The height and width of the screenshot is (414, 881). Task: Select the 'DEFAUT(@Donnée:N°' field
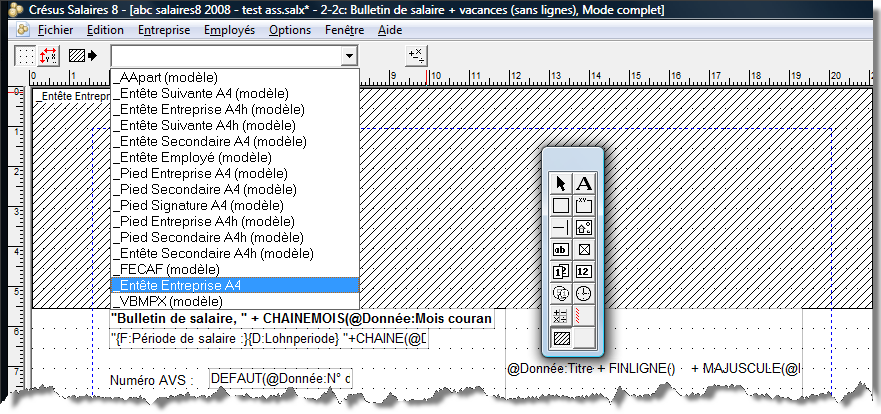coord(280,379)
